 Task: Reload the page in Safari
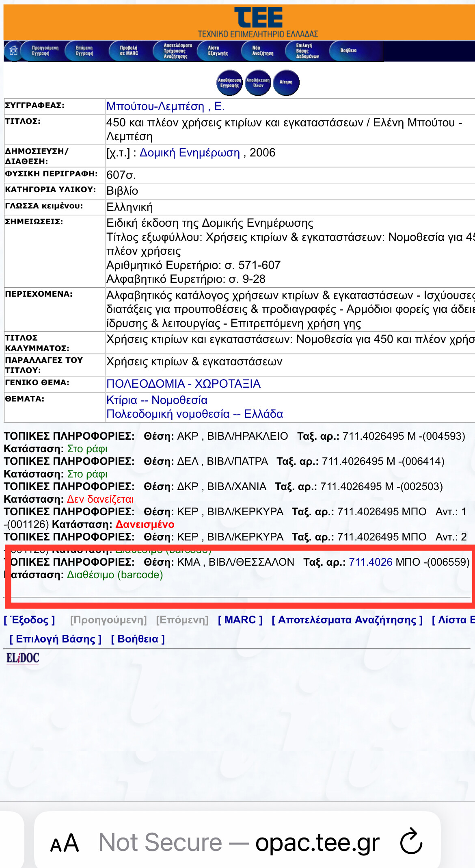coord(411,841)
